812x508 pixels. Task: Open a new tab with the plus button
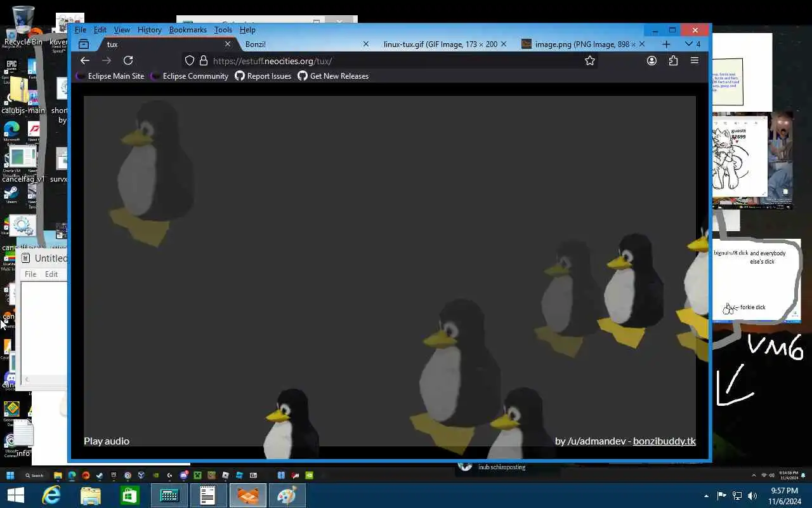[666, 44]
